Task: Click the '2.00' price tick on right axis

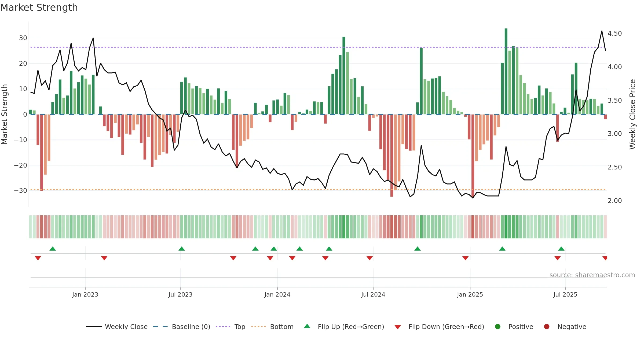Action: (x=615, y=201)
